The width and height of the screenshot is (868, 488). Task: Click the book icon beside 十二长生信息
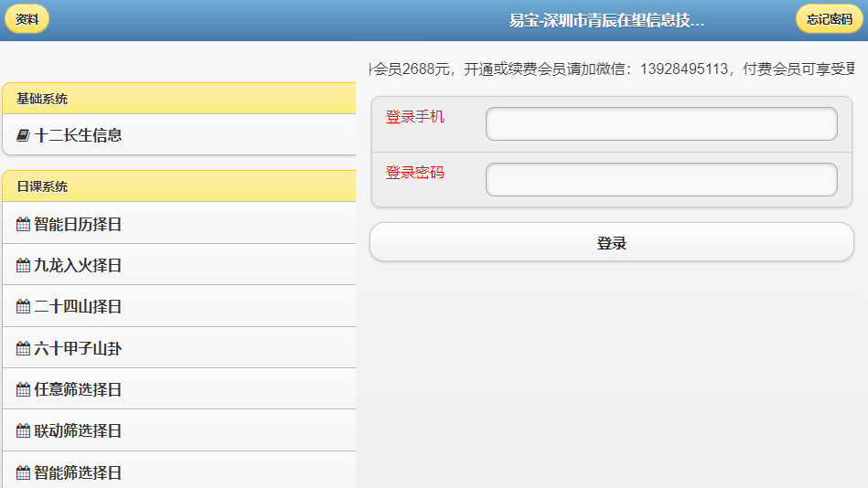[x=23, y=135]
